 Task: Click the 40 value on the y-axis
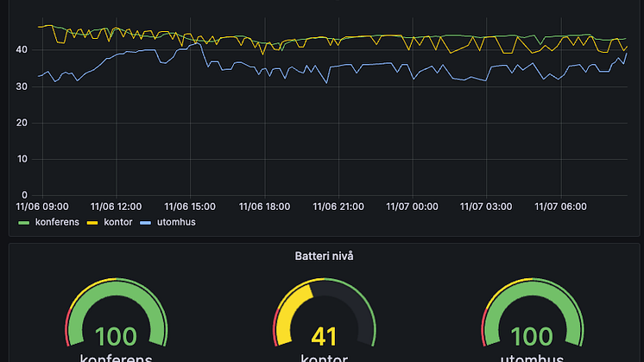pos(22,50)
